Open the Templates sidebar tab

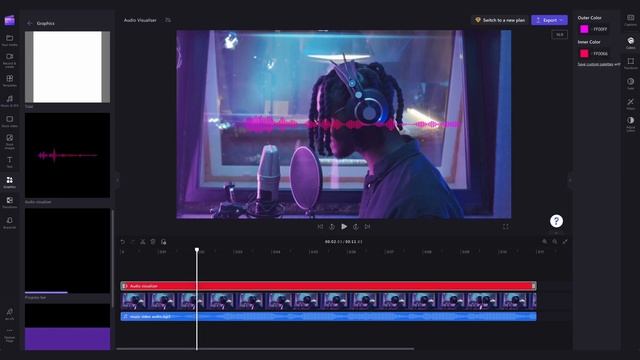(9, 80)
